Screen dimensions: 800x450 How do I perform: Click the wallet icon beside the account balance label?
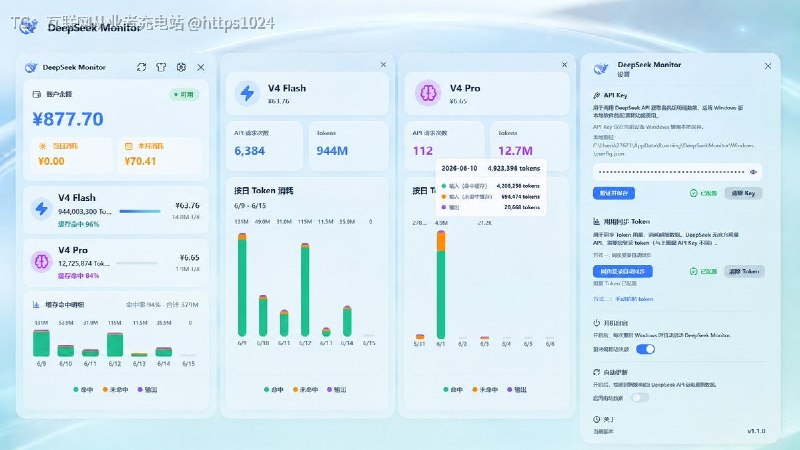pyautogui.click(x=37, y=94)
